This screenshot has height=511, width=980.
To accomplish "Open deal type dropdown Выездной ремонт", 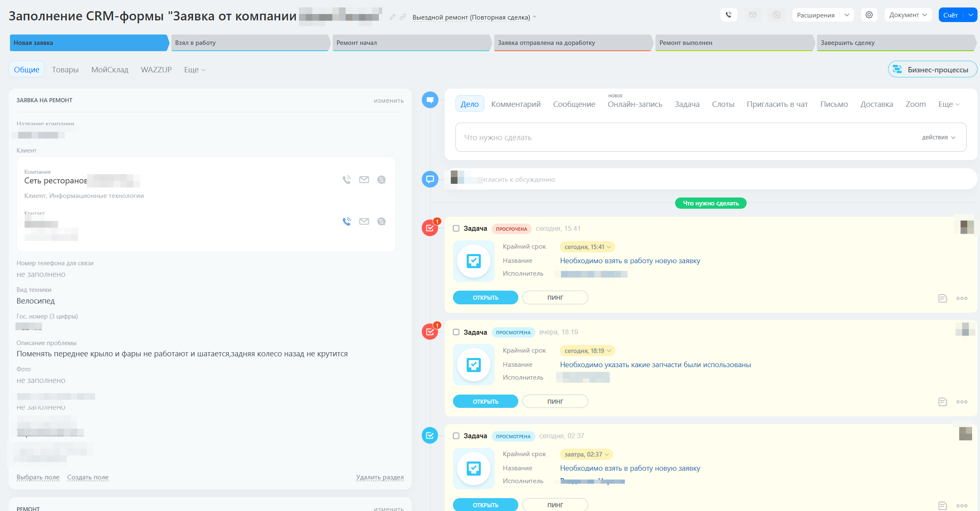I will 474,17.
